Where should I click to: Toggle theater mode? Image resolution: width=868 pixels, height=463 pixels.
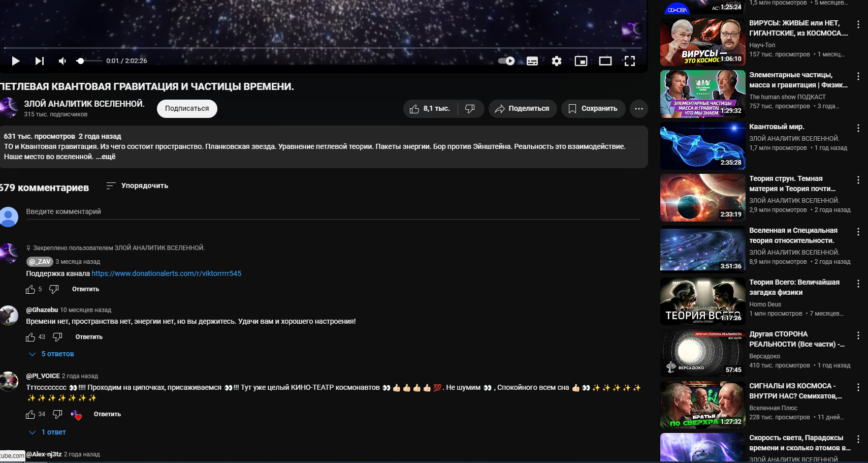pyautogui.click(x=605, y=61)
